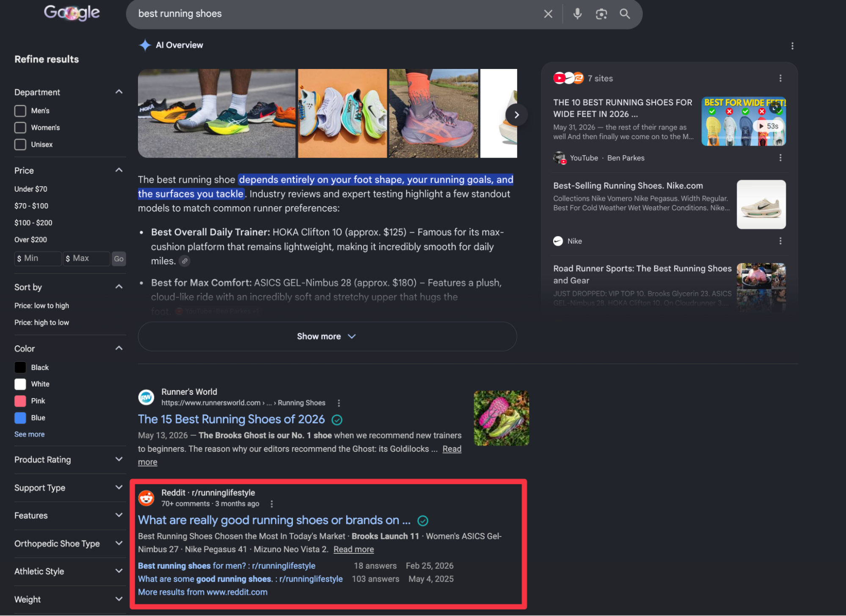
Task: Click the verified check badge on the Runner's World title
Action: click(337, 420)
